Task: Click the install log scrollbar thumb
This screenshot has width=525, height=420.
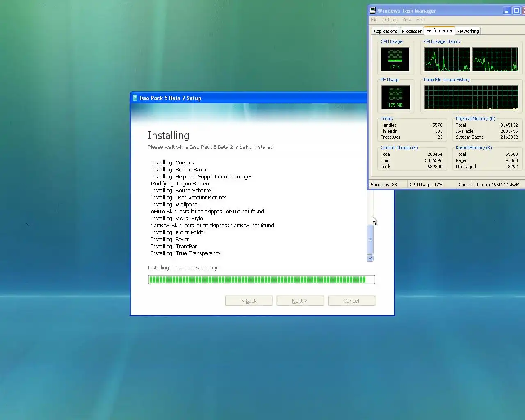Action: click(x=370, y=239)
